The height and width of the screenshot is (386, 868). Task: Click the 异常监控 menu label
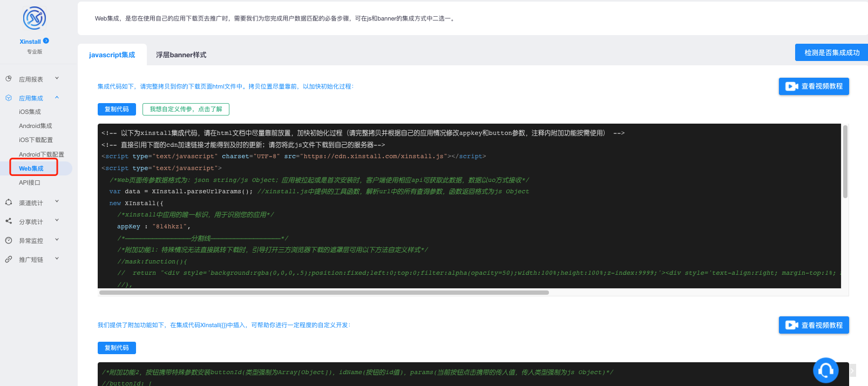(x=31, y=241)
